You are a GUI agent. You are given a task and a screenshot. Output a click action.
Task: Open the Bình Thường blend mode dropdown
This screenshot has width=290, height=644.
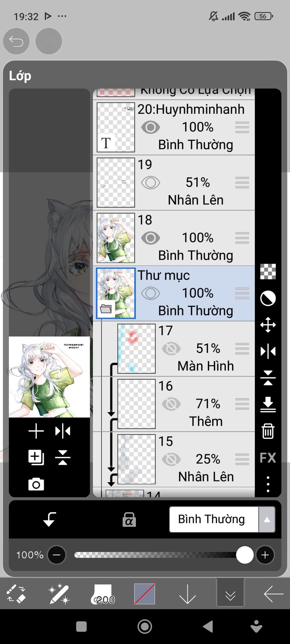[222, 520]
